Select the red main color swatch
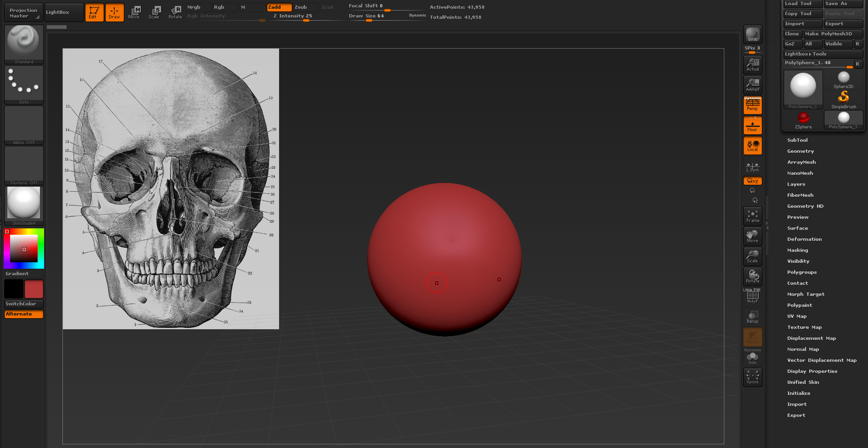The height and width of the screenshot is (448, 868). point(34,289)
